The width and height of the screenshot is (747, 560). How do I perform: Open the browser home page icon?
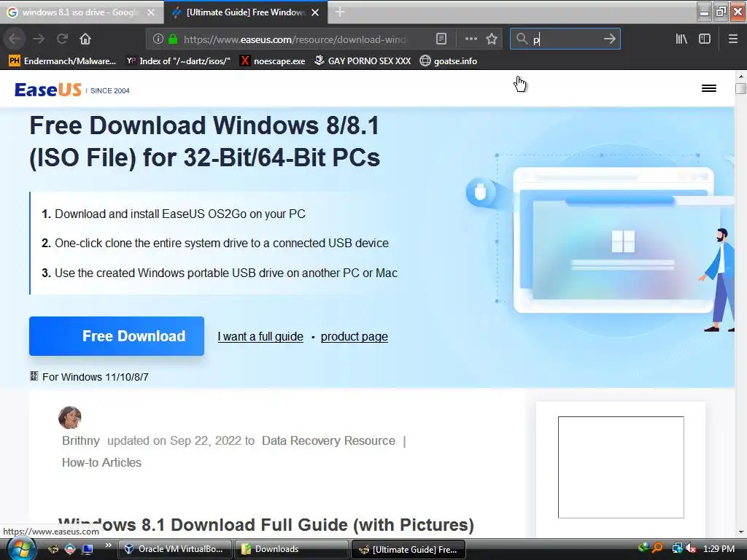(x=85, y=39)
